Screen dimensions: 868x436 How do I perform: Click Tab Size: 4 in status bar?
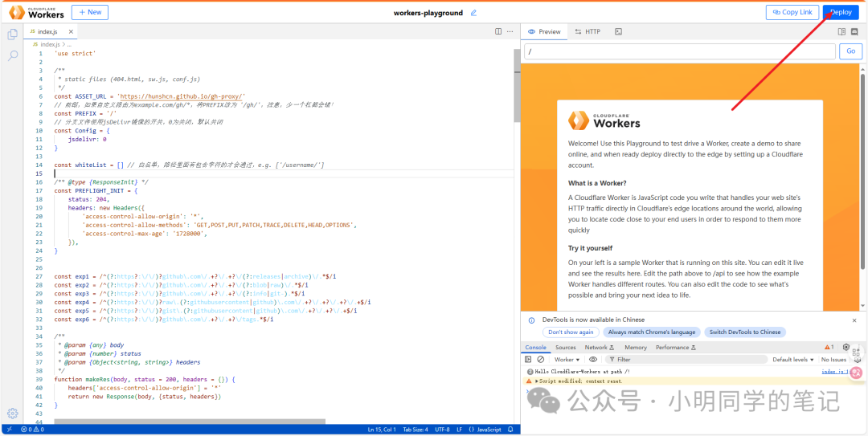coord(416,430)
